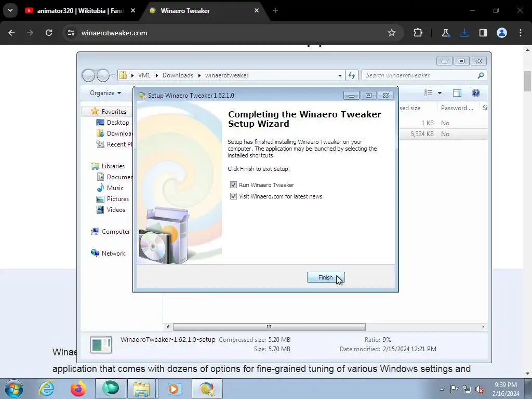Toggle the browser side panel
The width and height of the screenshot is (532, 399).
coord(483,33)
